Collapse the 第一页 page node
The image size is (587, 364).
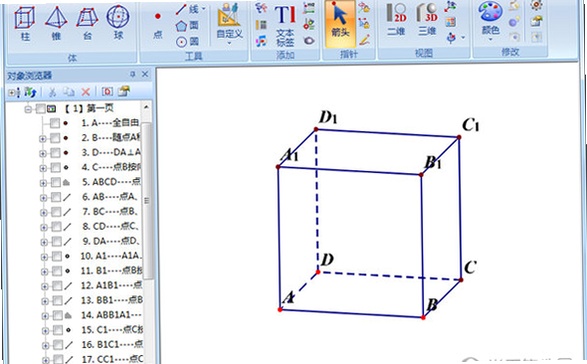(x=28, y=109)
